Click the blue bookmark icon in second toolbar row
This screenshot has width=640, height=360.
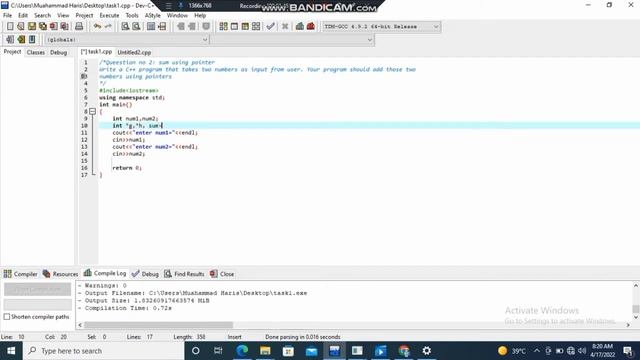click(x=32, y=40)
